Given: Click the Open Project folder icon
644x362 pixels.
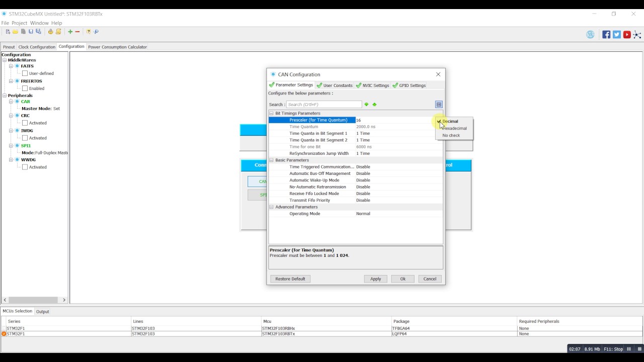Looking at the screenshot, I should pyautogui.click(x=15, y=32).
